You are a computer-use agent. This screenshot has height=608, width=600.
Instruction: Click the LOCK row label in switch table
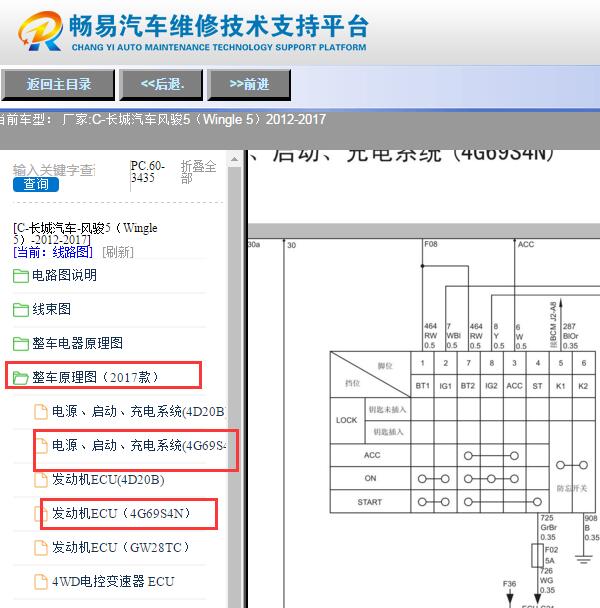[x=347, y=420]
